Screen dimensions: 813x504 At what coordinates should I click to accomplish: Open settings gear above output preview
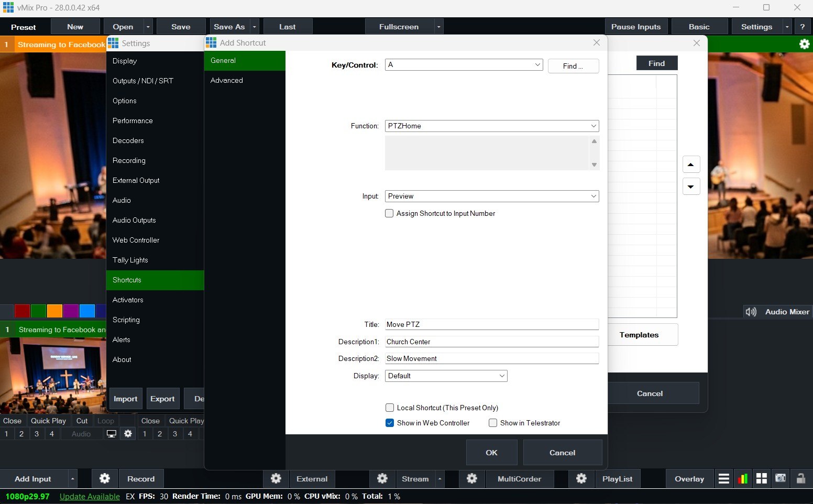[x=805, y=45]
